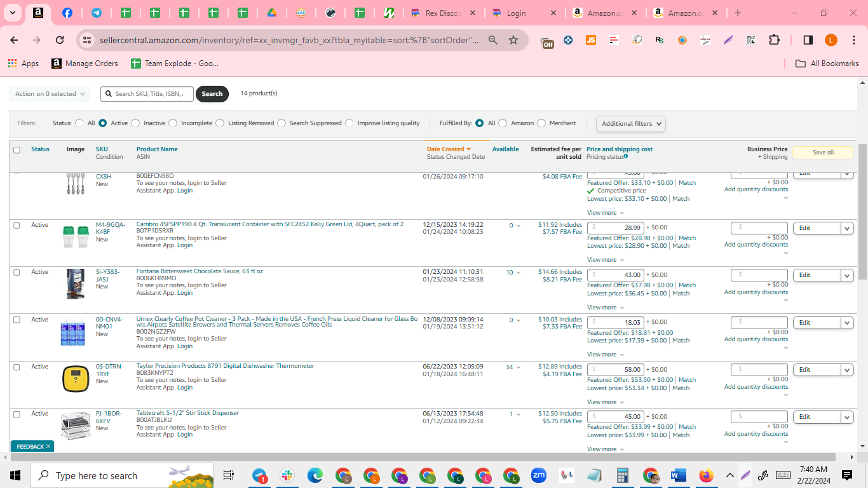Open Edit dropdown arrow for Fontana sauce
This screenshot has width=868, height=488.
click(x=847, y=275)
